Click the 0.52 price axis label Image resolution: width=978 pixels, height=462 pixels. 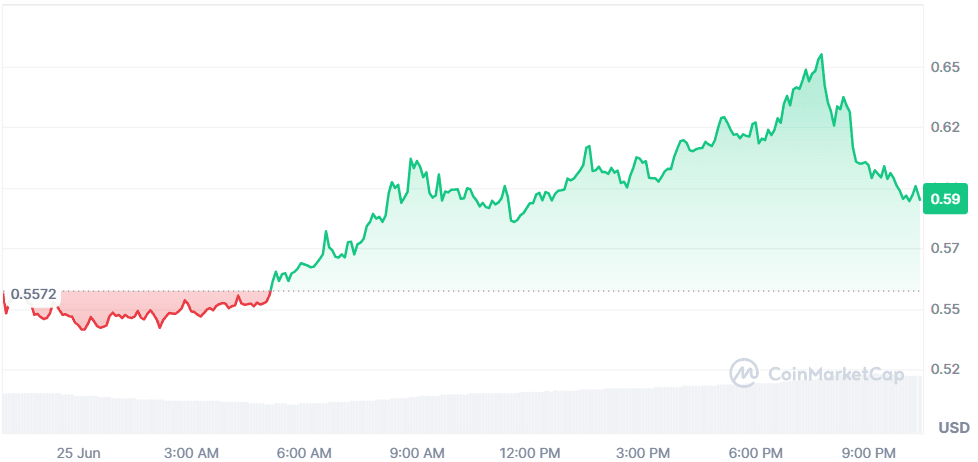(945, 370)
